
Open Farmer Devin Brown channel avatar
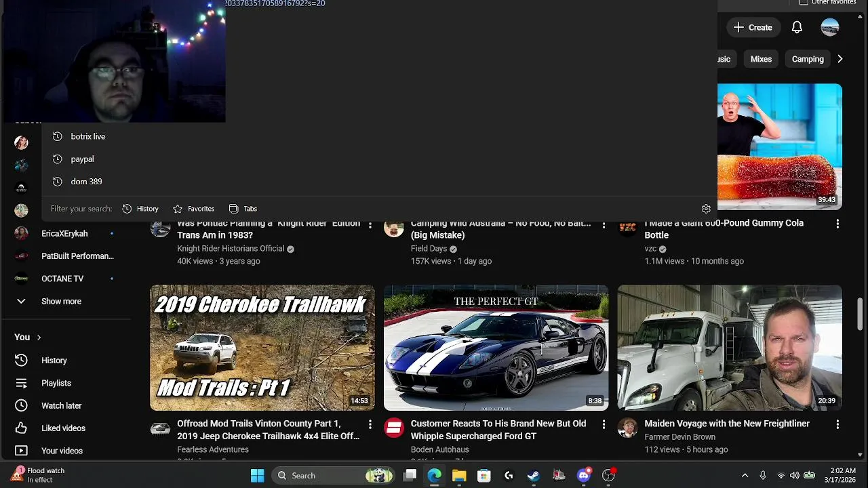(x=628, y=428)
